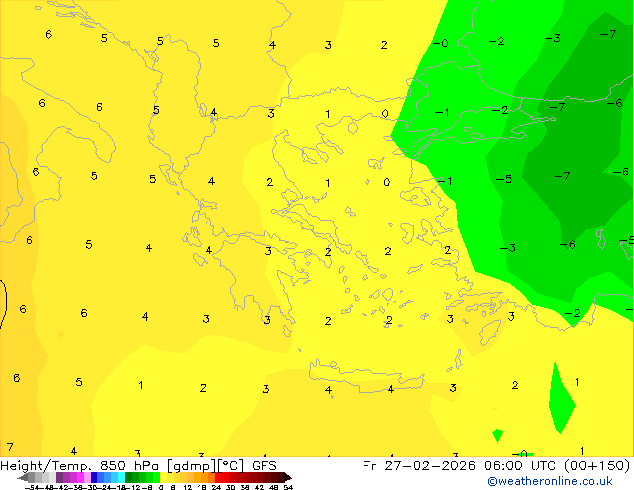Select the "850 hPa" level label
Image resolution: width=634 pixels, height=490 pixels.
tap(129, 466)
